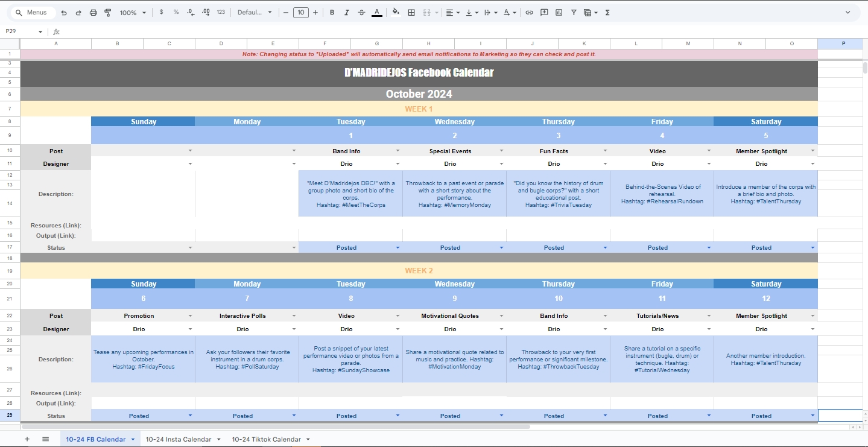868x447 pixels.
Task: Select column A header
Action: tap(56, 43)
